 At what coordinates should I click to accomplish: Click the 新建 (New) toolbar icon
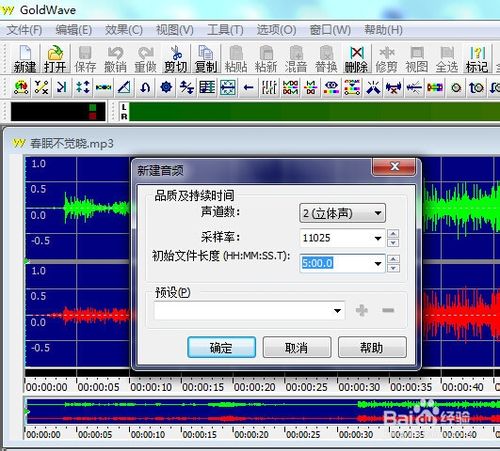coord(25,59)
